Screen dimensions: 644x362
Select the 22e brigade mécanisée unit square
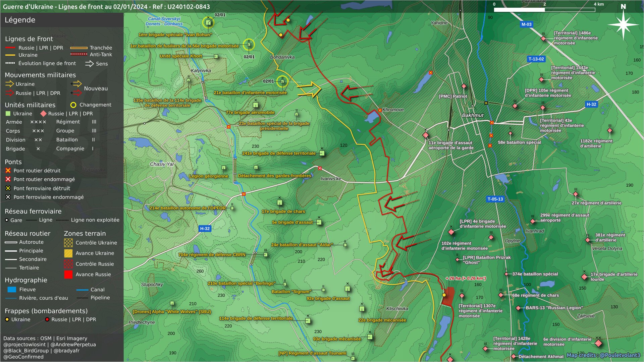[x=362, y=308]
